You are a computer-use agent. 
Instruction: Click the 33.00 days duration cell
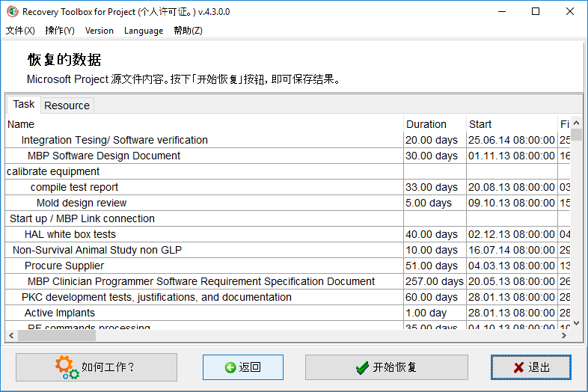(x=435, y=187)
